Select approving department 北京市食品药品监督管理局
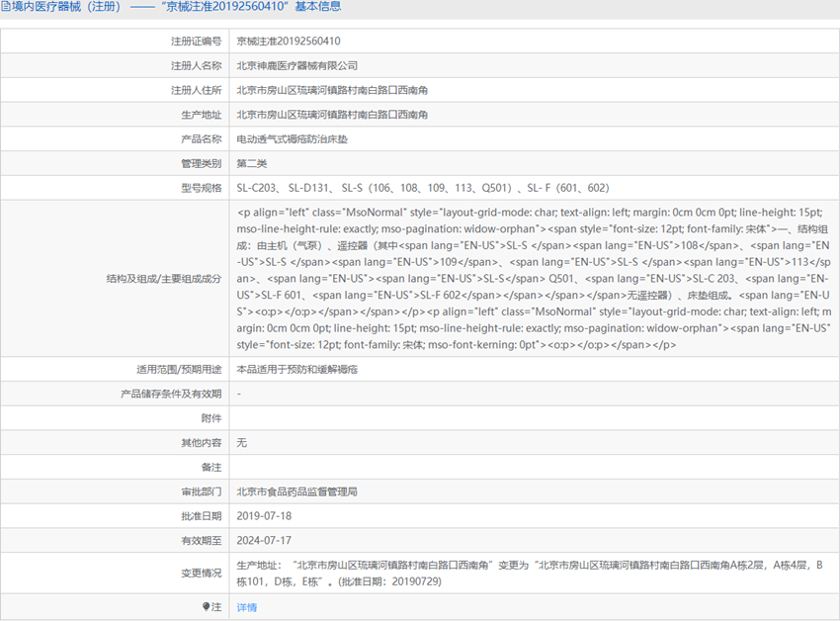 296,491
